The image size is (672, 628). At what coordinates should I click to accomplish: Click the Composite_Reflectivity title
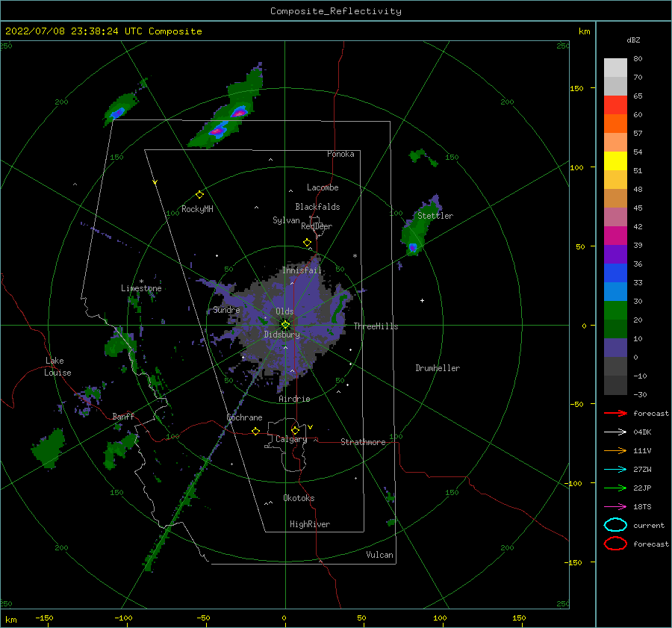click(336, 11)
